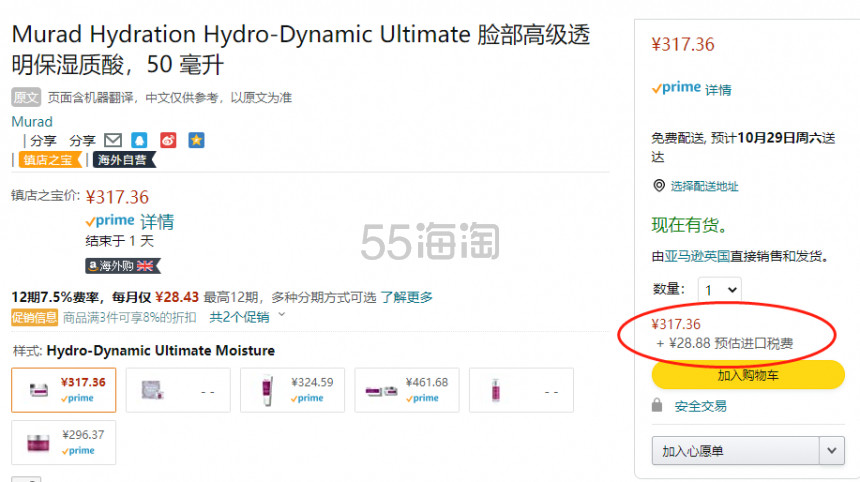
Task: Click the 现在有货 availability text
Action: 689,225
